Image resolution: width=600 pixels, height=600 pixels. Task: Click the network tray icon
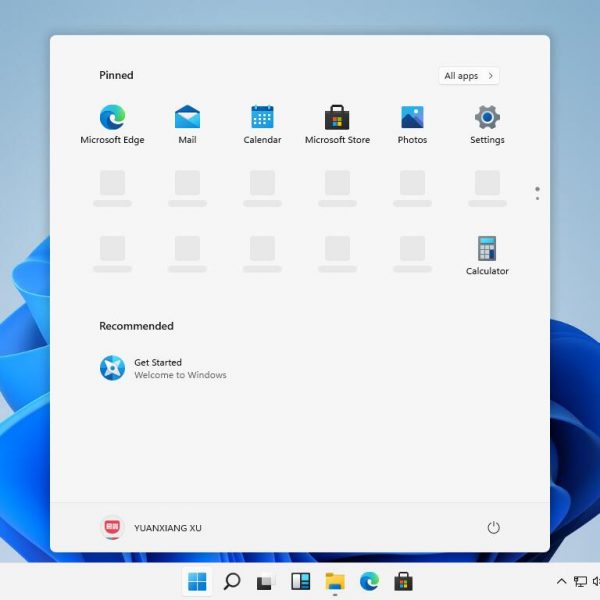pos(580,582)
